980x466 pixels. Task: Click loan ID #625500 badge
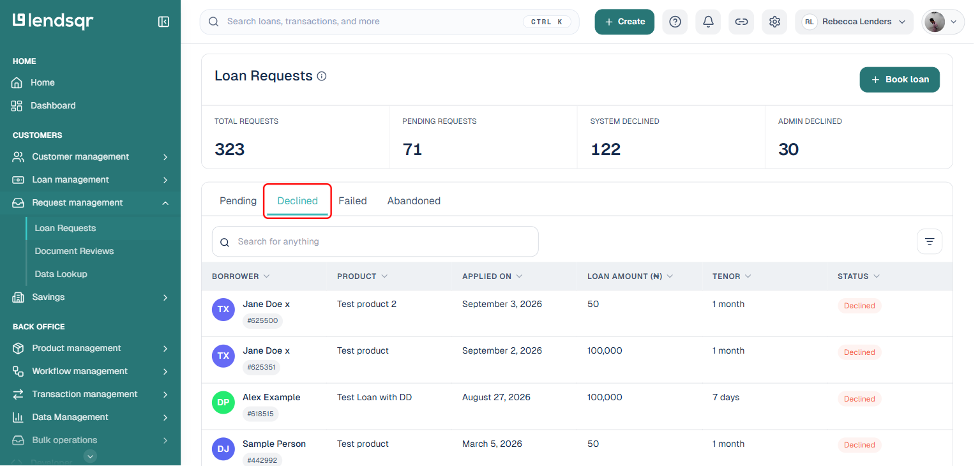[262, 320]
